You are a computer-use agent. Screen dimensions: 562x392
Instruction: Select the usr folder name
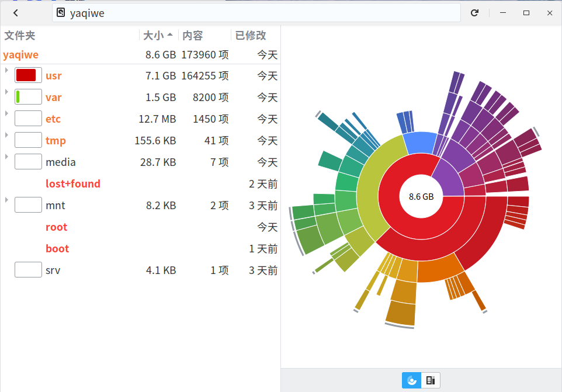(x=53, y=76)
